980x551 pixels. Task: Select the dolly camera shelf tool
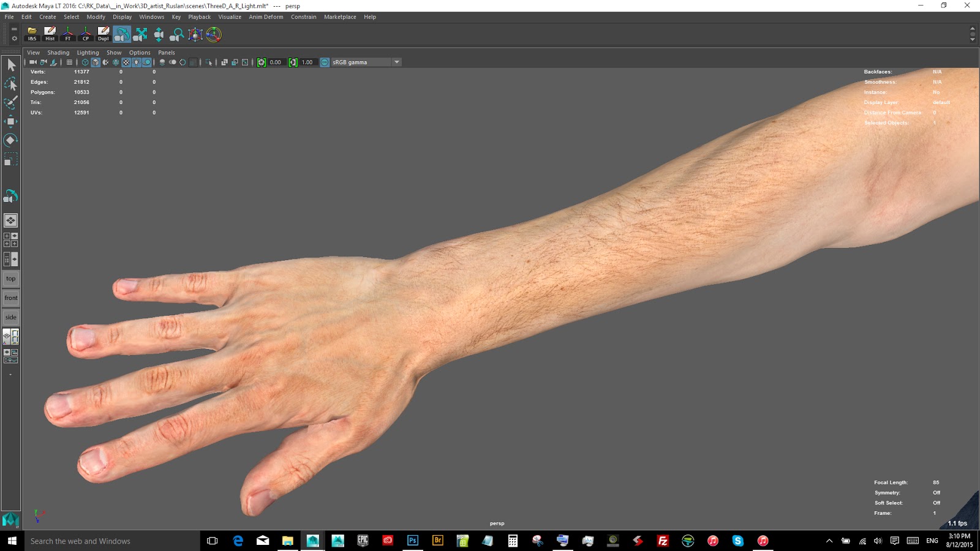[x=159, y=34]
